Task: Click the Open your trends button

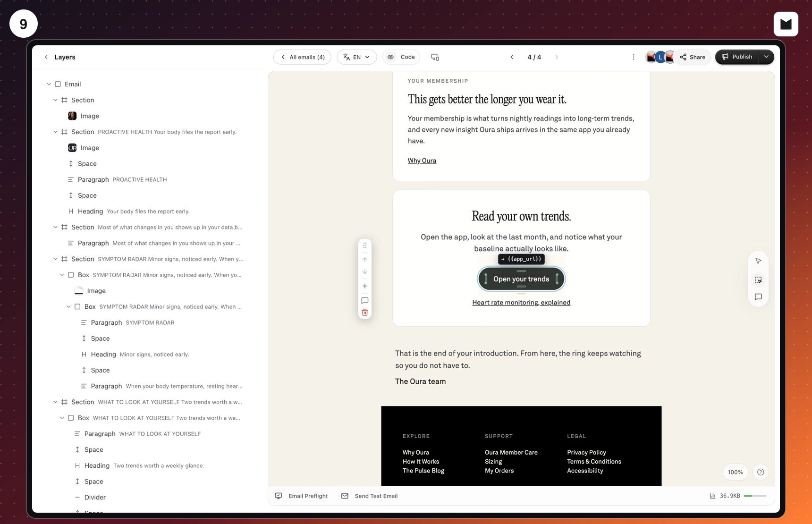Action: point(521,279)
